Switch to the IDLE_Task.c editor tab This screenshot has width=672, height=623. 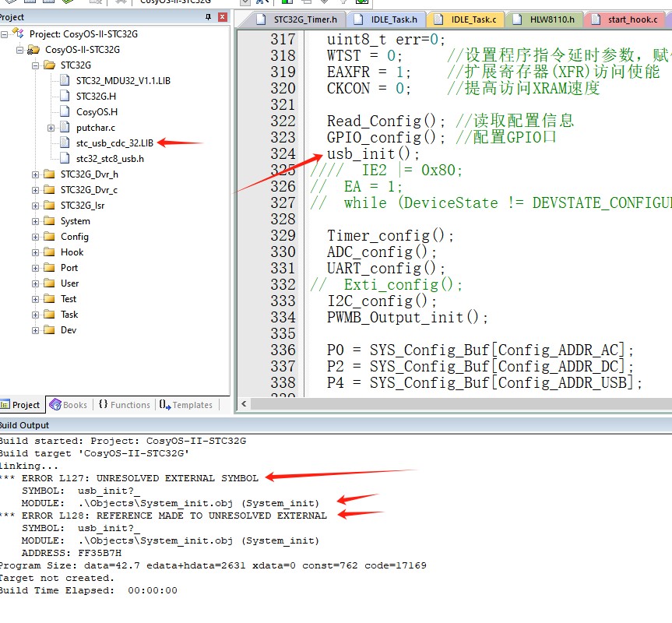466,19
